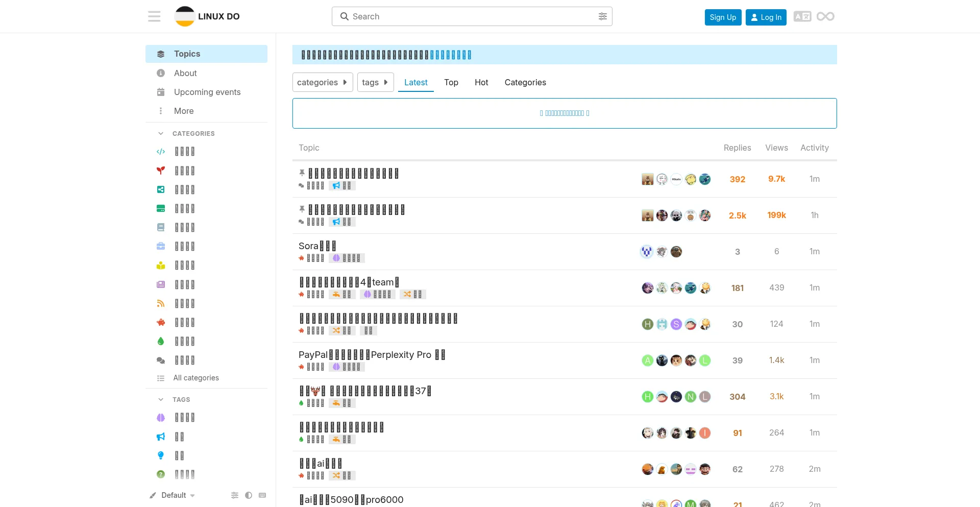Open advanced search filter options
Viewport: 980px width, 507px height.
[x=602, y=16]
